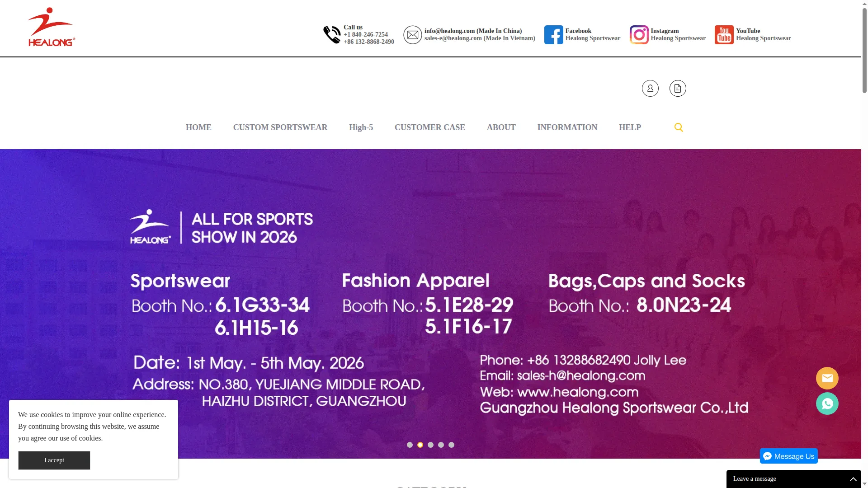Click the yellow search magnifier icon
The width and height of the screenshot is (868, 488).
679,127
